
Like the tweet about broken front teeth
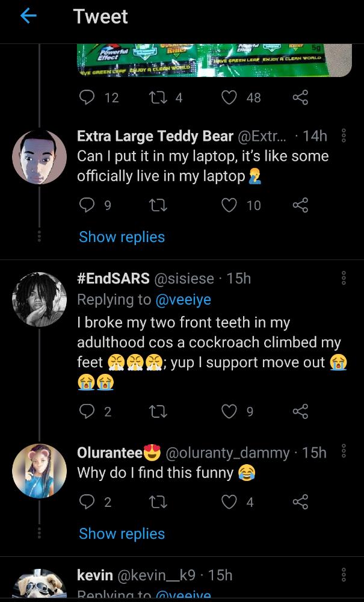click(x=229, y=412)
